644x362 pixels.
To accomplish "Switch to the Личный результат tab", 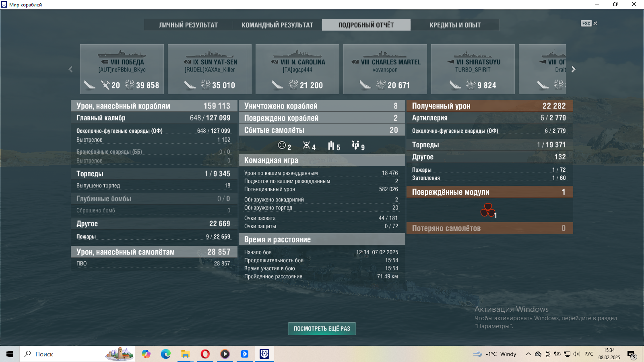I will 188,25.
